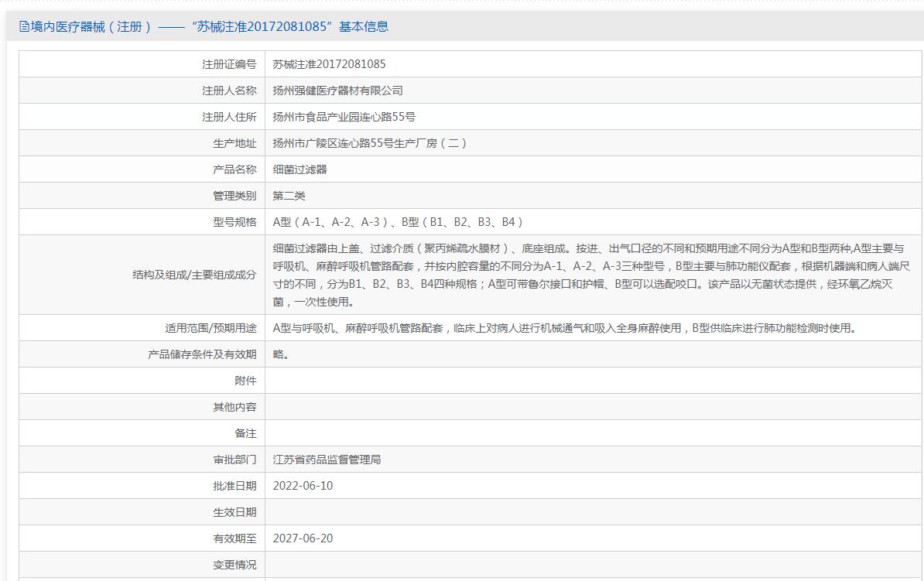The image size is (924, 581).
Task: Click expiry date value 2027-06-20
Action: pyautogui.click(x=303, y=538)
